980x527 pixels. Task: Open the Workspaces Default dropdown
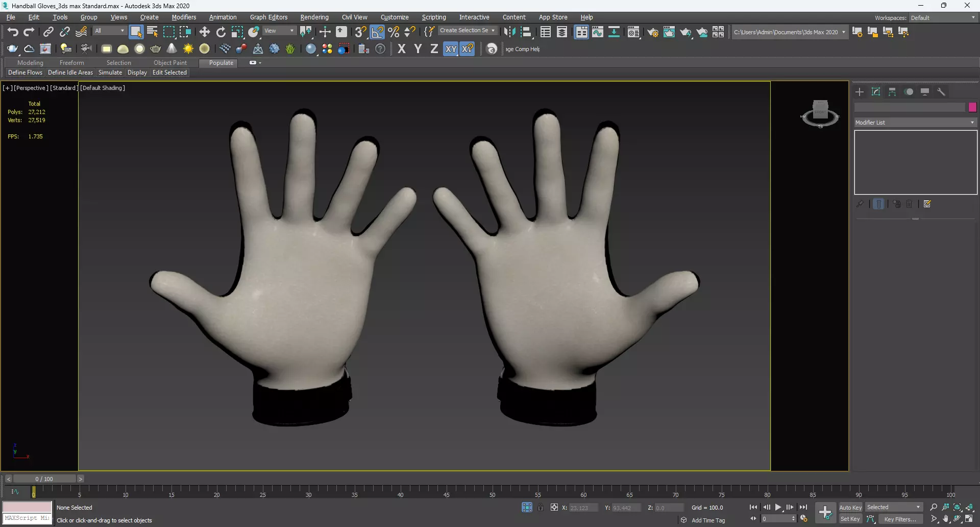click(943, 17)
